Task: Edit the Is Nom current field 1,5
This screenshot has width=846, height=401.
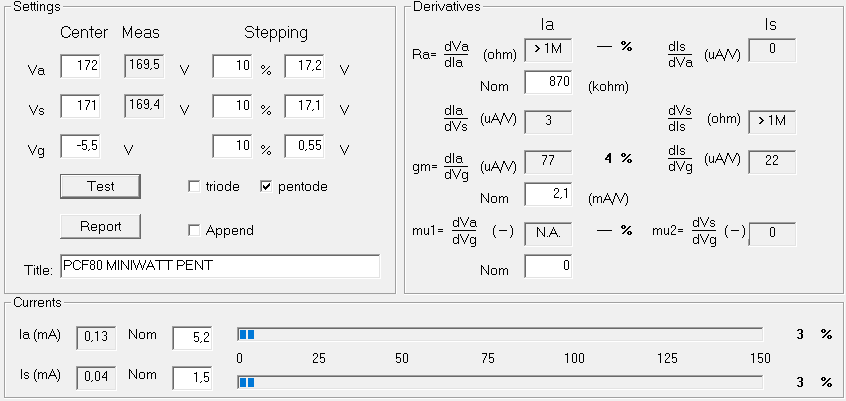Action: point(192,378)
